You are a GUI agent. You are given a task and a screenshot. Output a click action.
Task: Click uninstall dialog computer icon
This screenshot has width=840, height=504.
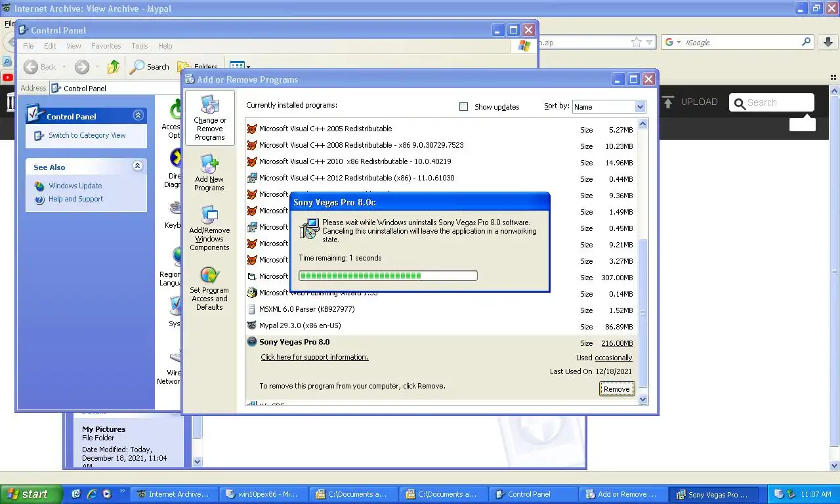coord(308,228)
